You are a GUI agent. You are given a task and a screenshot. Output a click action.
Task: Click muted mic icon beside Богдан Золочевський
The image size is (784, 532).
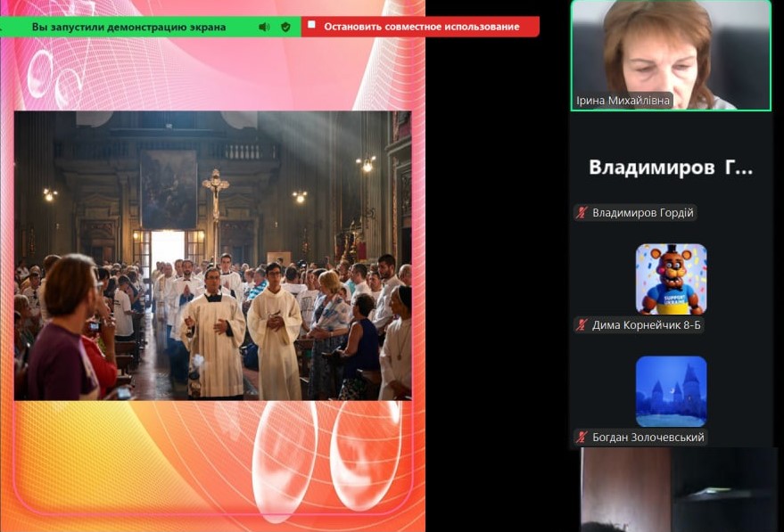click(x=582, y=438)
